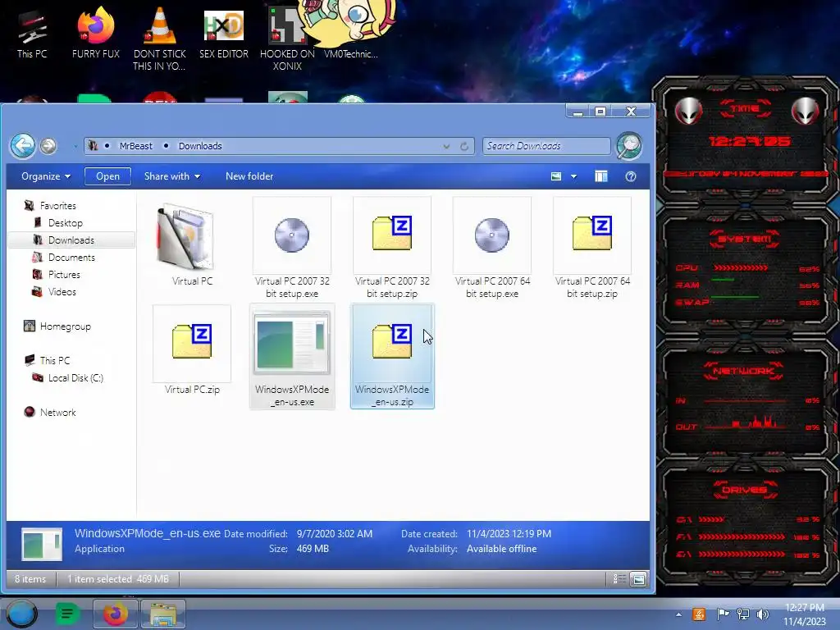Open Videos in the navigation pane

[62, 291]
